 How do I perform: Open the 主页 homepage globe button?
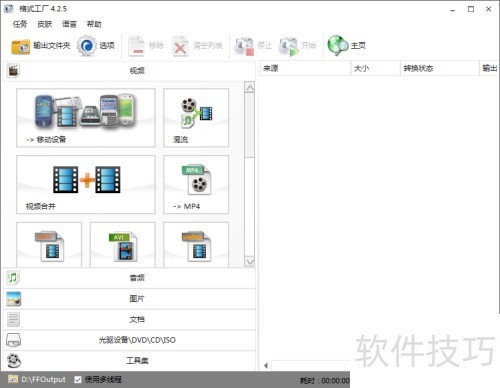click(347, 46)
